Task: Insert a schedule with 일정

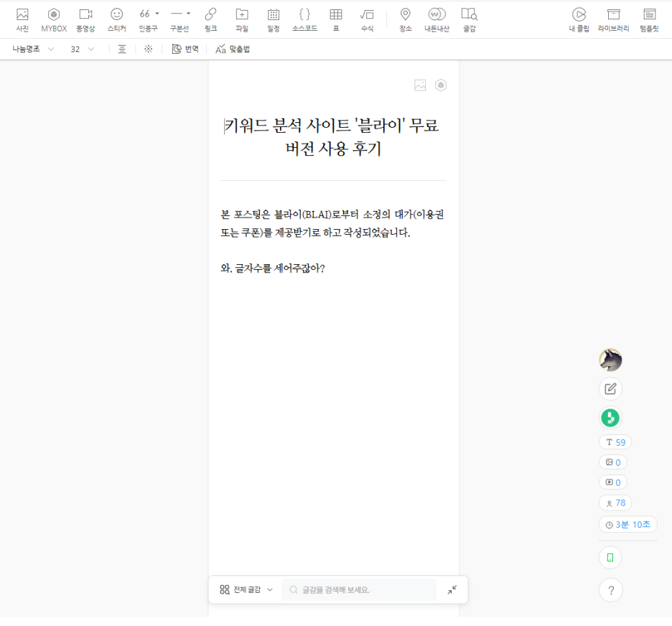Action: (274, 19)
